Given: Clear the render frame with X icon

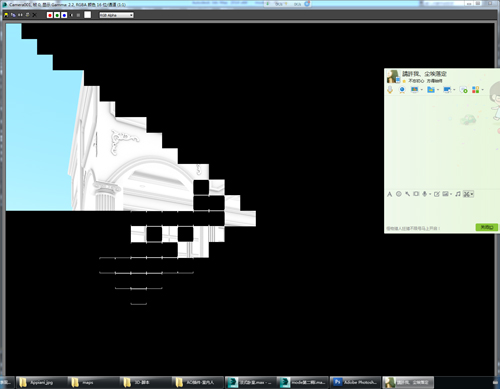Looking at the screenshot, I should pyautogui.click(x=34, y=15).
